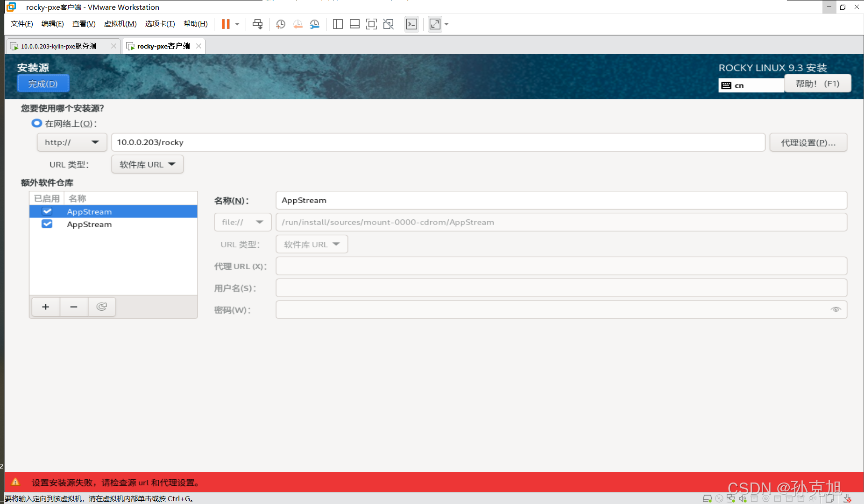Click the cn keyboard layout indicator
Screen dimensions: 864x504
point(751,85)
